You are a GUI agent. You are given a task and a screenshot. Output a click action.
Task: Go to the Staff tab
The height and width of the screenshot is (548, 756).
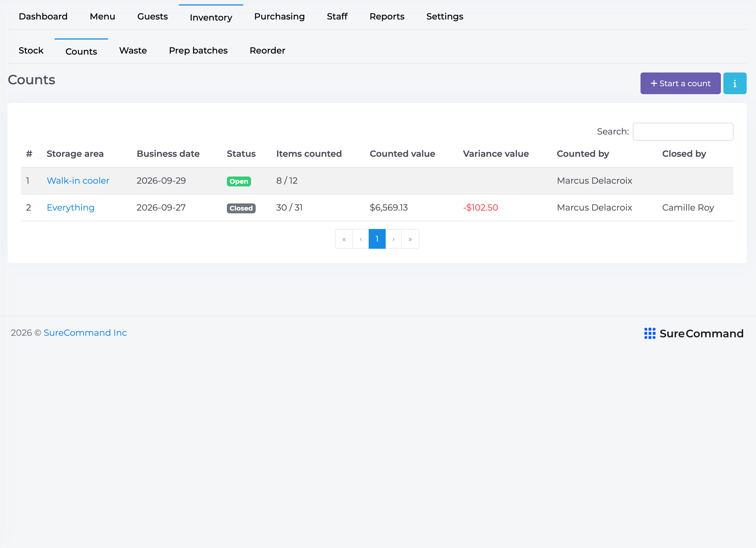click(x=337, y=16)
